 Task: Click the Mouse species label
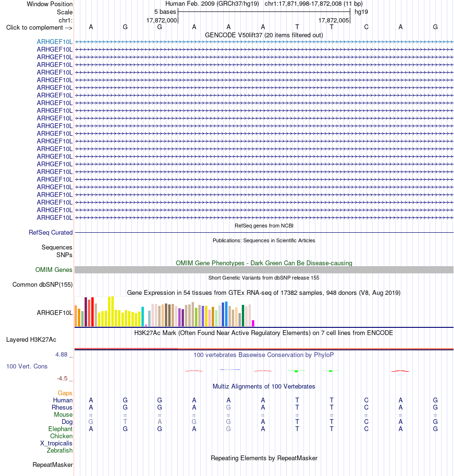click(x=64, y=415)
